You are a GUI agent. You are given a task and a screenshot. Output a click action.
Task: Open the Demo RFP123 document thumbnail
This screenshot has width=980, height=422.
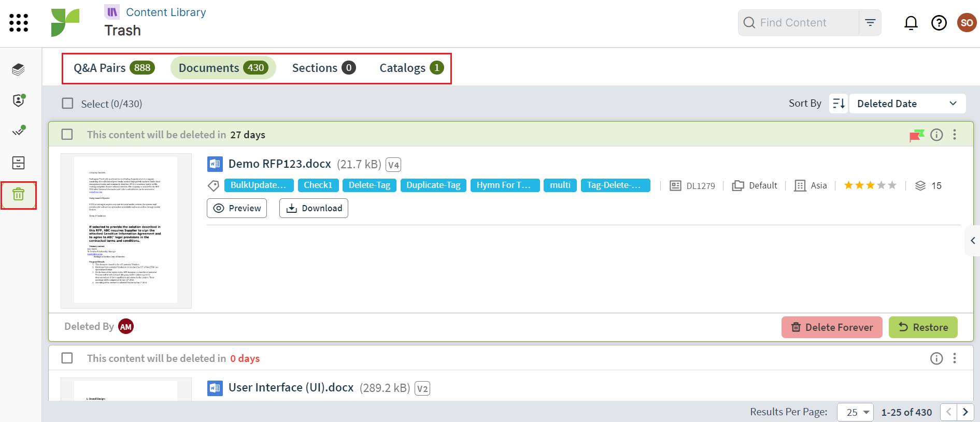click(x=126, y=231)
